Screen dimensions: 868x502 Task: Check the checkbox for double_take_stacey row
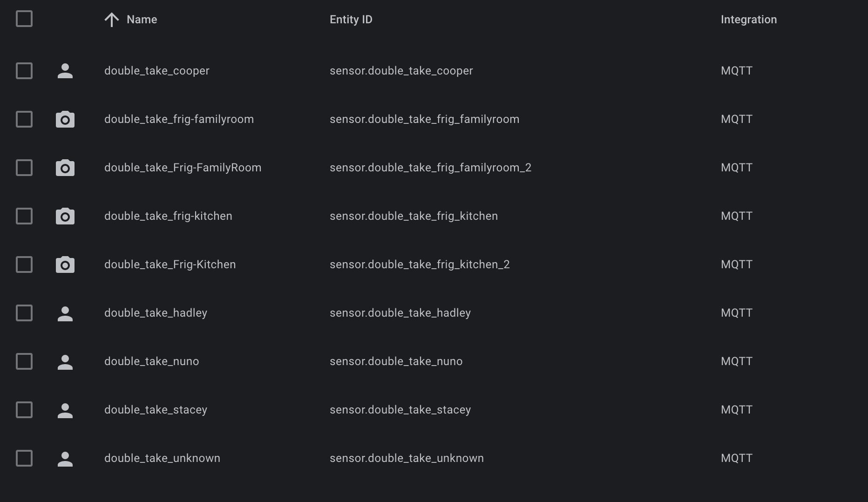pyautogui.click(x=24, y=410)
